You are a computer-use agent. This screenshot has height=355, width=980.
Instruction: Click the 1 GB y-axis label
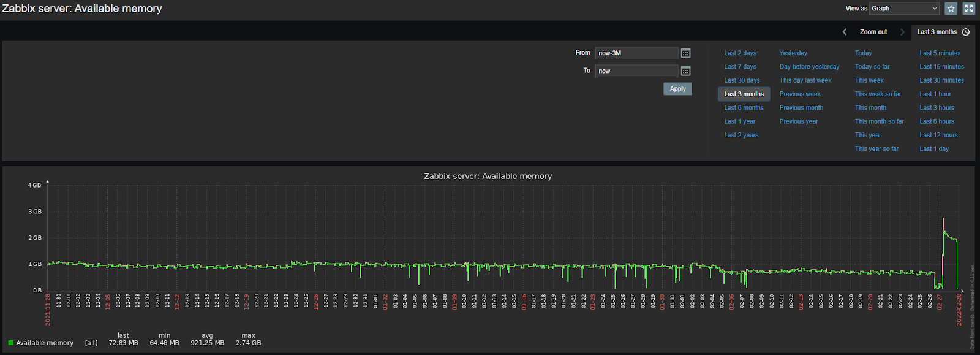pyautogui.click(x=34, y=264)
